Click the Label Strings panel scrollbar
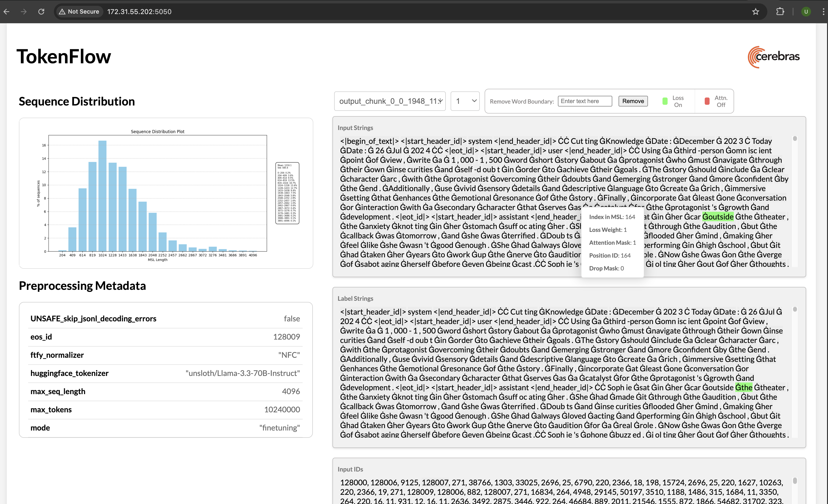828x504 pixels. (x=795, y=309)
